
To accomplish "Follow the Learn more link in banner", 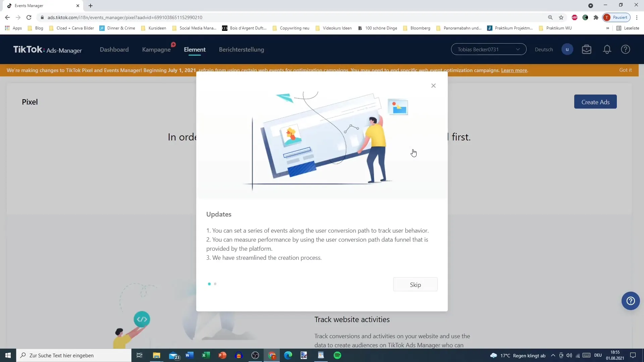I will pos(514,70).
